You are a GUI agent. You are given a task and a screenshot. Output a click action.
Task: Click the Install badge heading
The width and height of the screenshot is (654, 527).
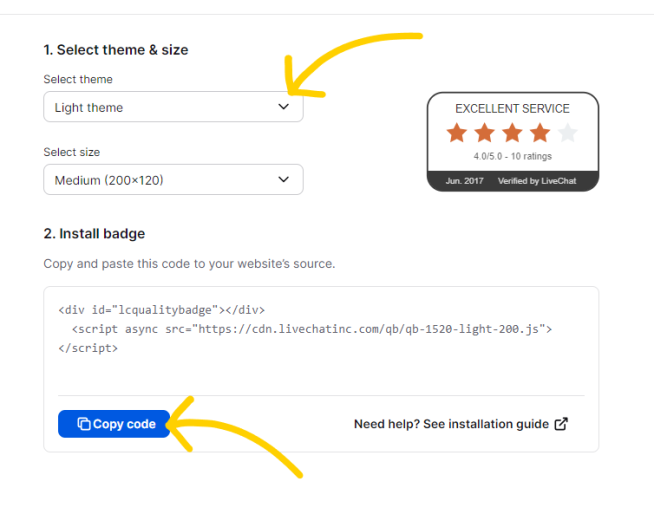[x=94, y=233]
